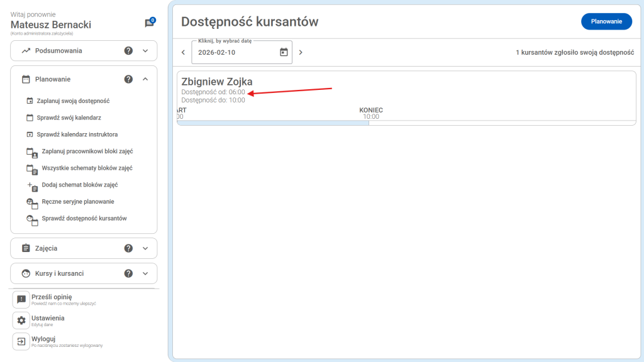This screenshot has height=362, width=644.
Task: Click the Zbigniew Zojka availability timeline bar
Action: (x=273, y=123)
